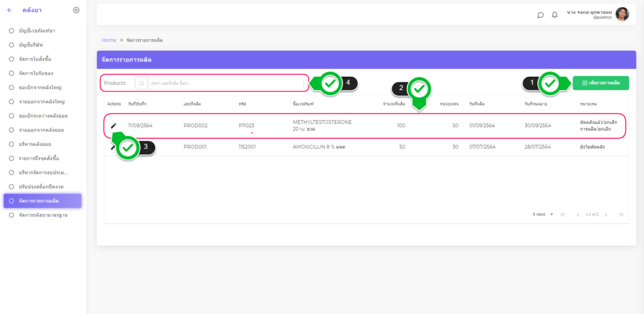The width and height of the screenshot is (644, 314).
Task: Focus the Products search field
Action: pos(226,83)
